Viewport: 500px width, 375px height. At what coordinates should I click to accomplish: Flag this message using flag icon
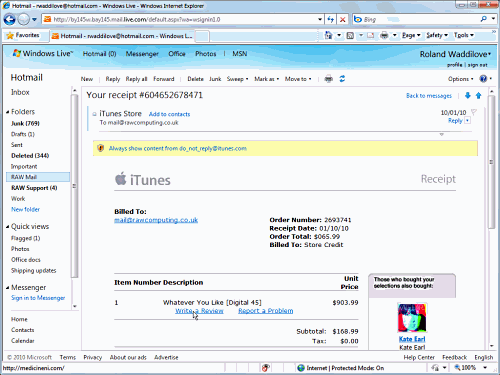474,112
